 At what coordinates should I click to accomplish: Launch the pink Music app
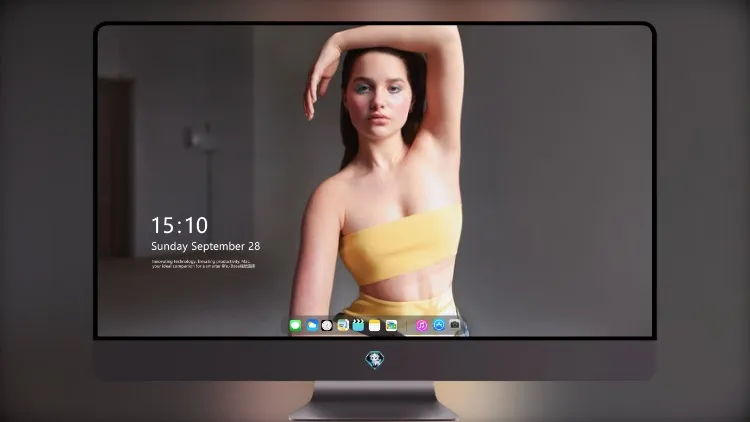click(x=421, y=325)
